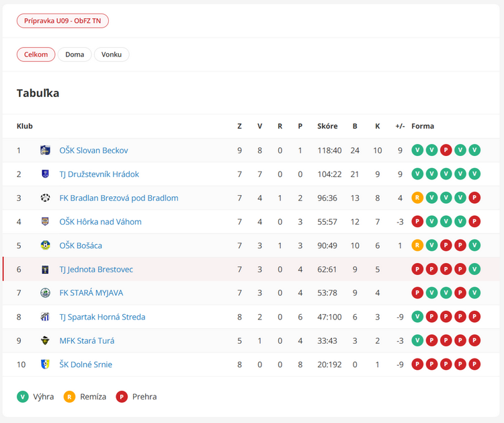Click the ŠK Dolné Srnie club crest

[x=45, y=364]
